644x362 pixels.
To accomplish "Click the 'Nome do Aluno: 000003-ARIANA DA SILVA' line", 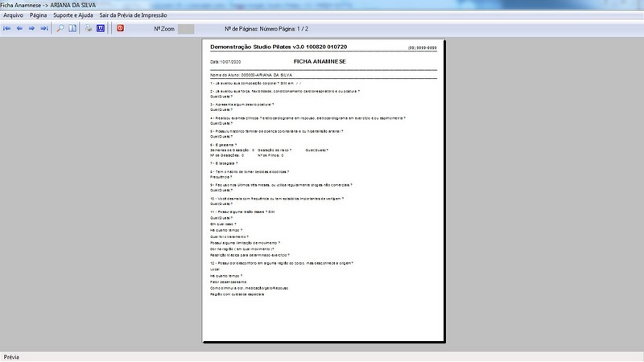I will [x=251, y=76].
